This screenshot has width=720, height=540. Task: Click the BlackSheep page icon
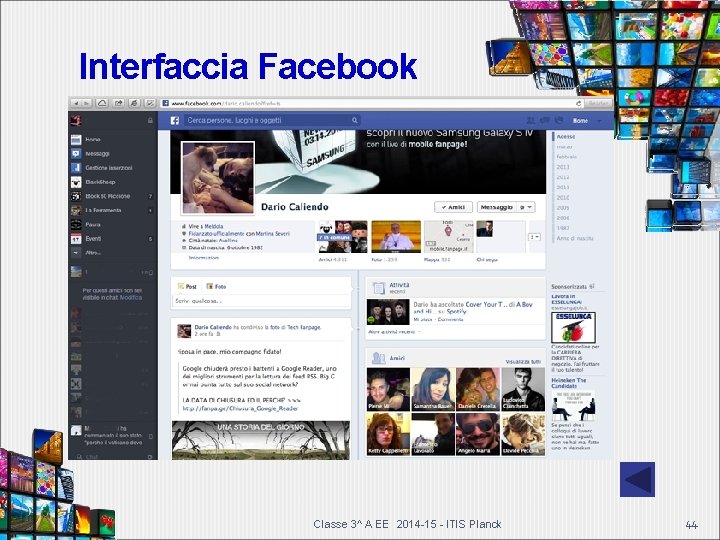[x=76, y=182]
